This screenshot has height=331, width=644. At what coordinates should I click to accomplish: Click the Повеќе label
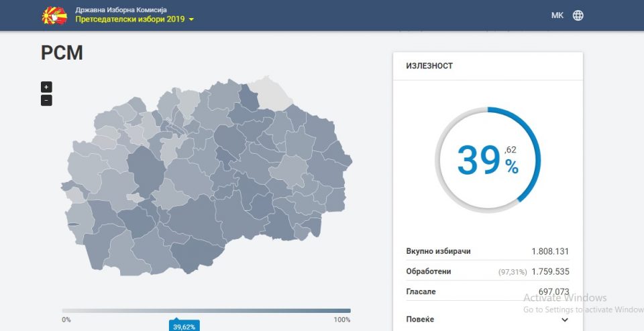[420, 320]
